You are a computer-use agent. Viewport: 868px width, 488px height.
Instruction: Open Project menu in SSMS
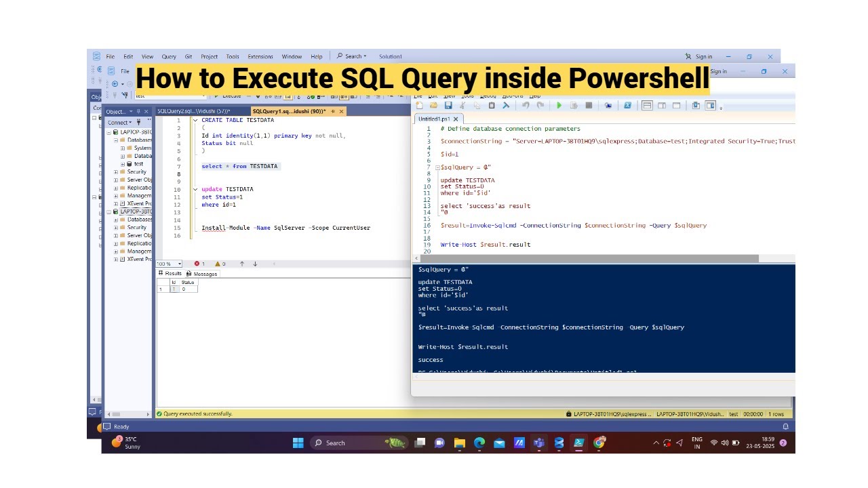[210, 57]
